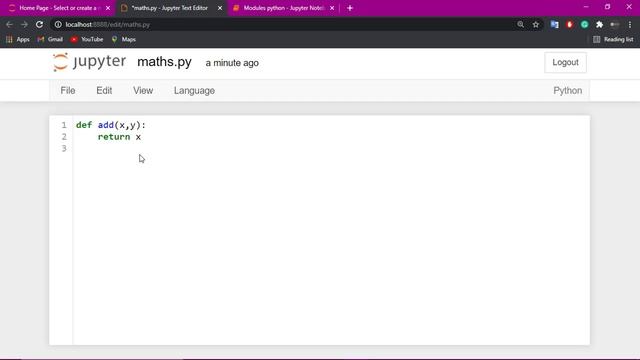Click the profile avatar icon in toolbar
The height and width of the screenshot is (360, 640).
(x=614, y=24)
